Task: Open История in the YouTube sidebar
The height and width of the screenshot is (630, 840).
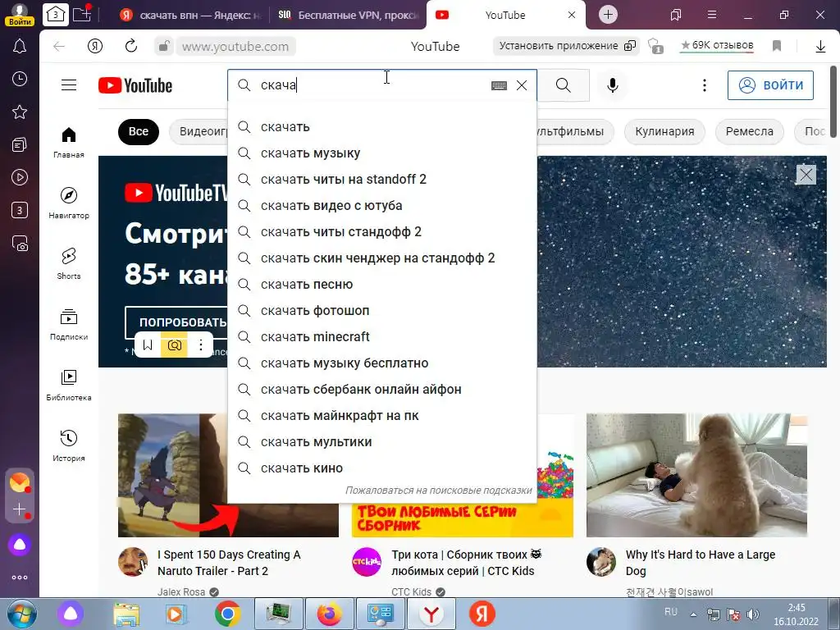Action: pos(69,445)
